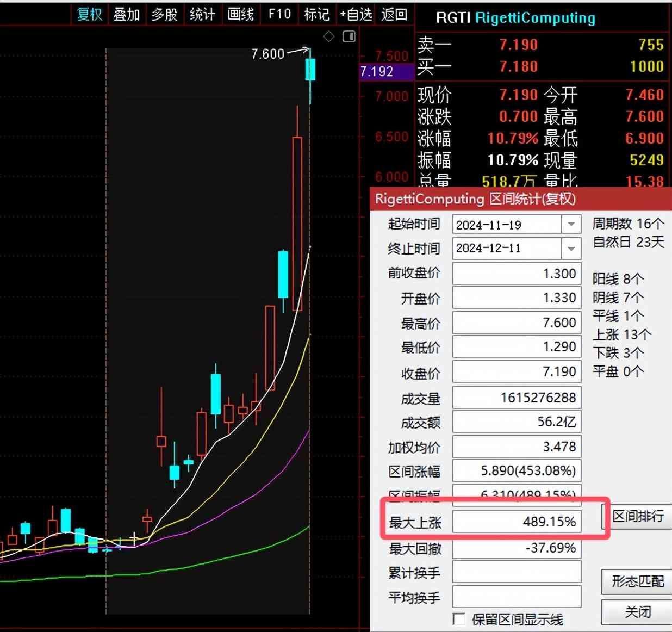The width and height of the screenshot is (672, 632).
Task: Open 区间排行 ranking
Action: tap(637, 516)
